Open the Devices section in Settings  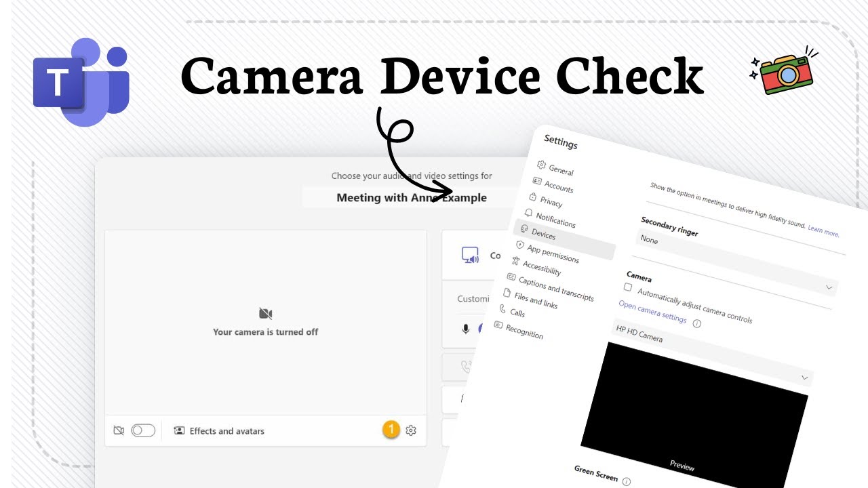[x=565, y=240]
